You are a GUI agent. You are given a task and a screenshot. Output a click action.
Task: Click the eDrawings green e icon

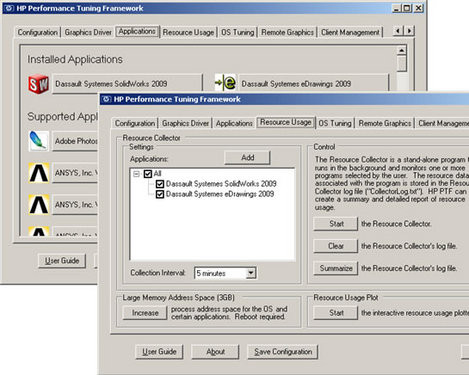(x=225, y=83)
